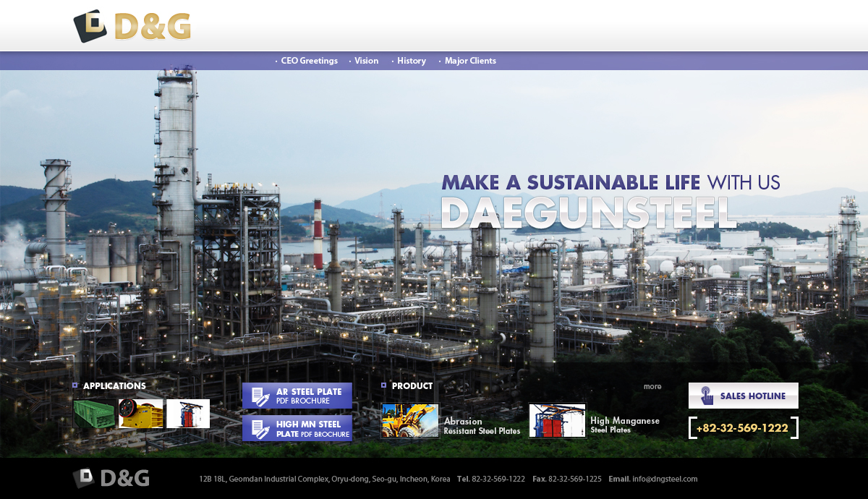Open the High Manganese product thumbnail image
Screen dimensions: 868x499
pyautogui.click(x=557, y=421)
